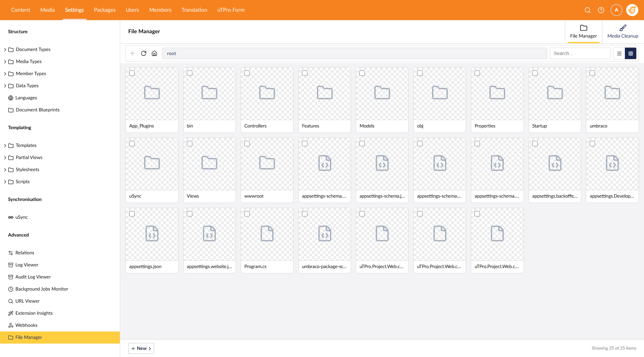Refresh the file list
Viewport: 644px width, 357px height.
[144, 53]
